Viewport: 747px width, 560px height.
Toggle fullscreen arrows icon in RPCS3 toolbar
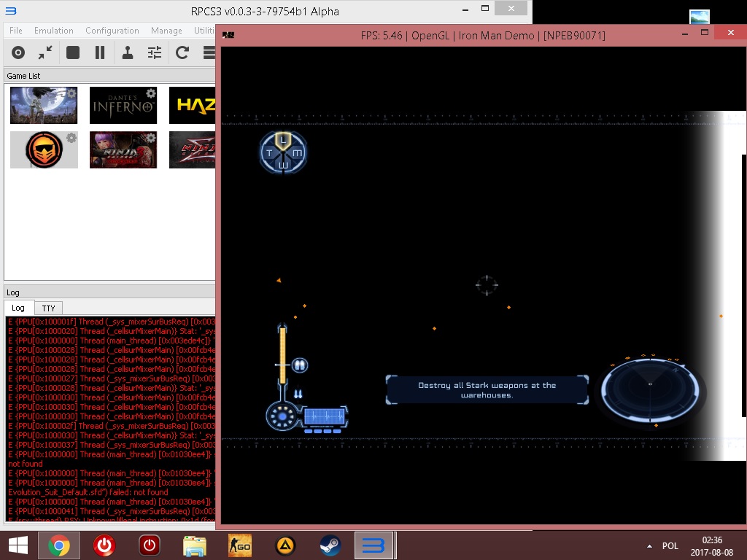click(x=45, y=52)
